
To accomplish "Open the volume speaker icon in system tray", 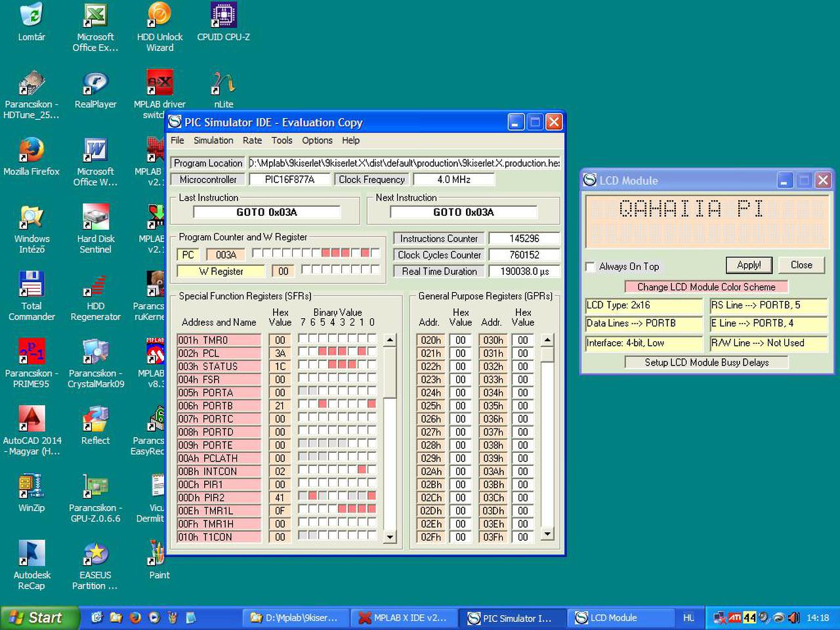I will click(794, 618).
